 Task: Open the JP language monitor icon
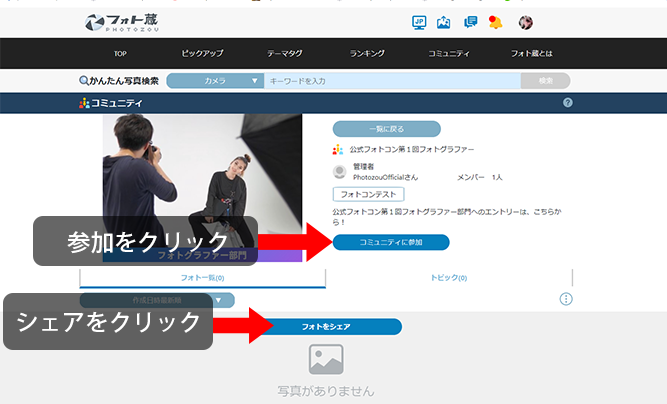[x=419, y=22]
